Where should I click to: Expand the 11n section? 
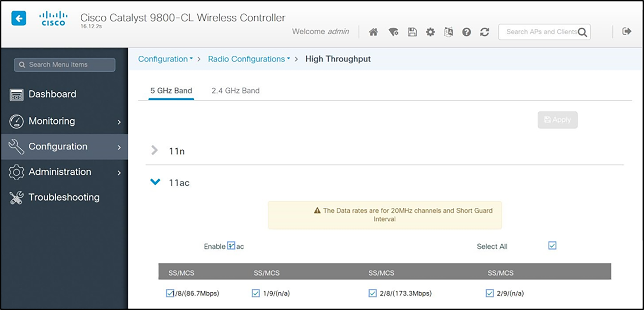155,151
